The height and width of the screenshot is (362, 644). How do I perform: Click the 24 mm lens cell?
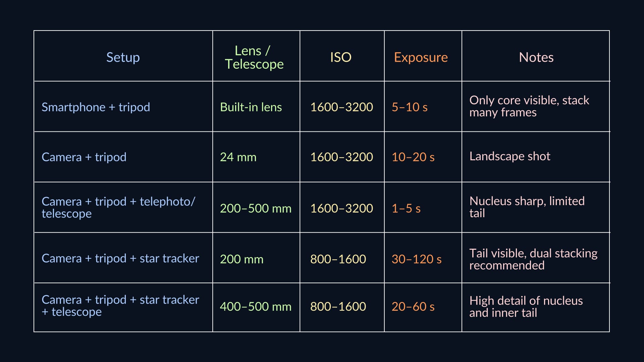pyautogui.click(x=238, y=157)
